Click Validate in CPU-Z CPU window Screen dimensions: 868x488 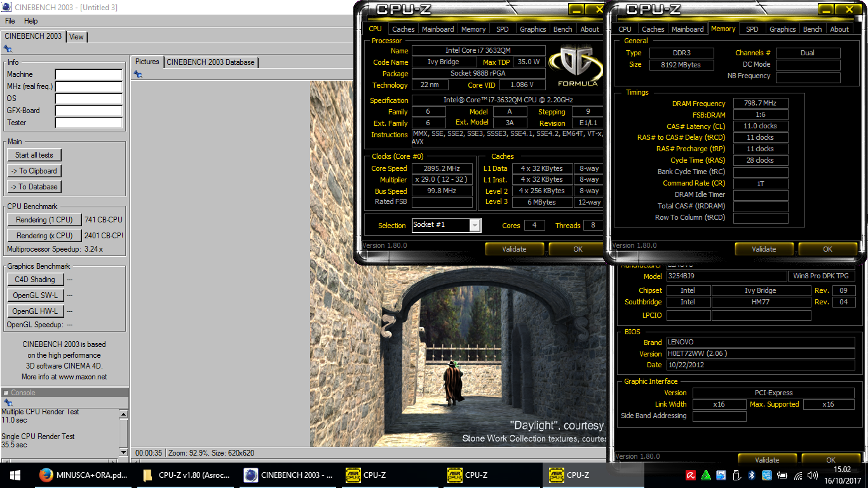(x=514, y=249)
